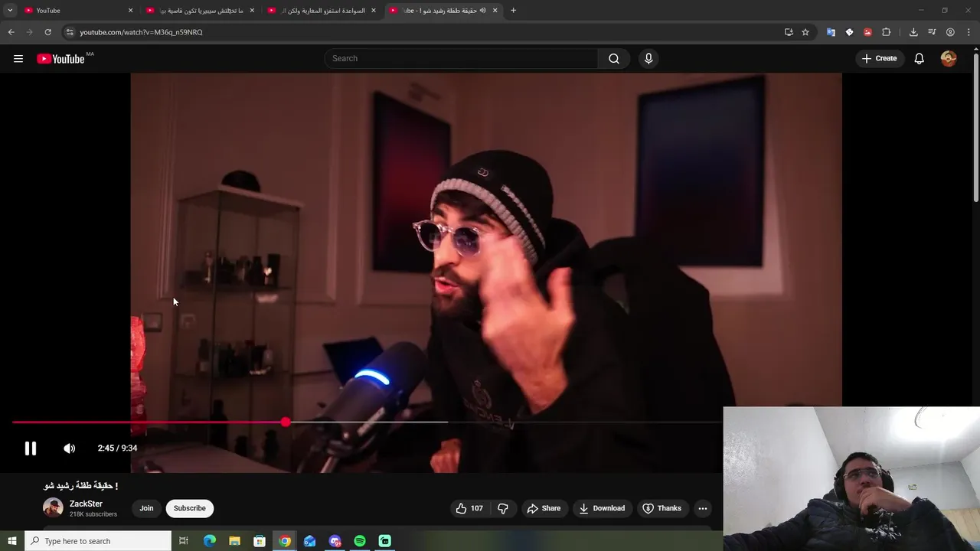Mute the video with speaker icon

click(70, 448)
